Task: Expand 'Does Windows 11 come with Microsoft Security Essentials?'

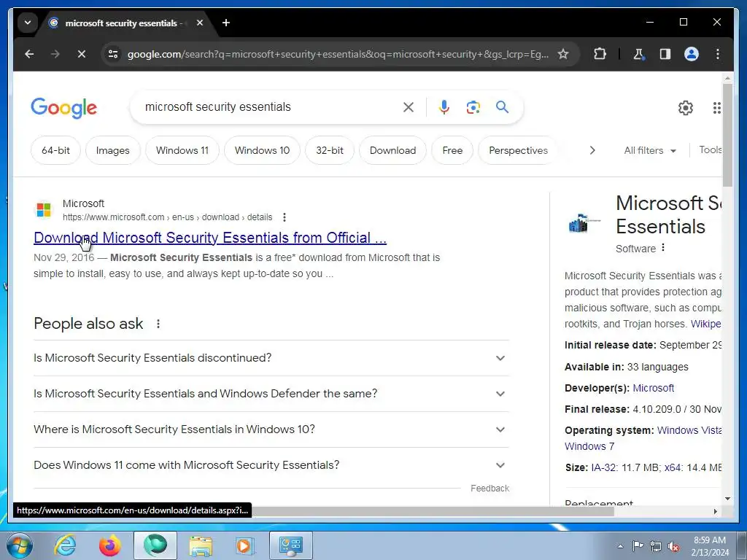Action: pyautogui.click(x=271, y=465)
